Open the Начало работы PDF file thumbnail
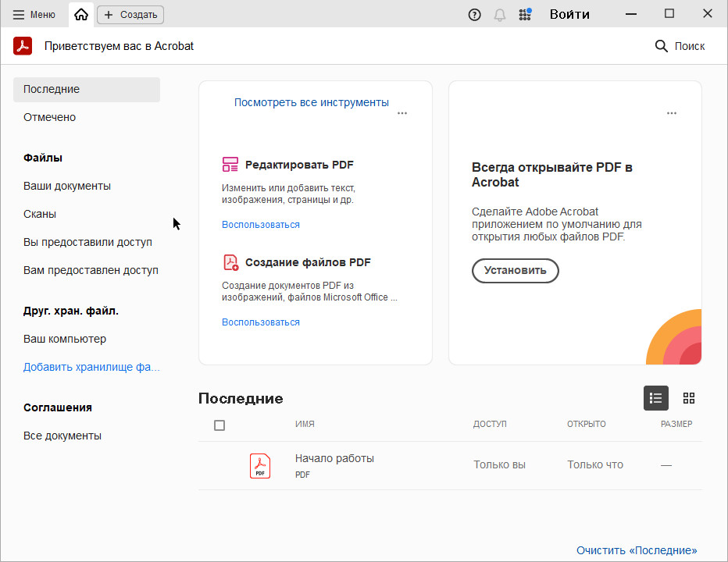This screenshot has width=728, height=562. 260,465
